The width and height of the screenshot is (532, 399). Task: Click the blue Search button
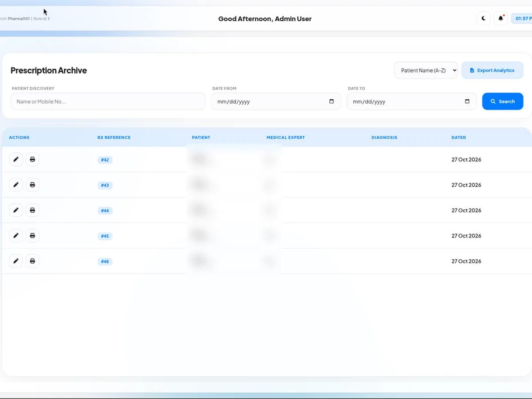click(x=503, y=102)
